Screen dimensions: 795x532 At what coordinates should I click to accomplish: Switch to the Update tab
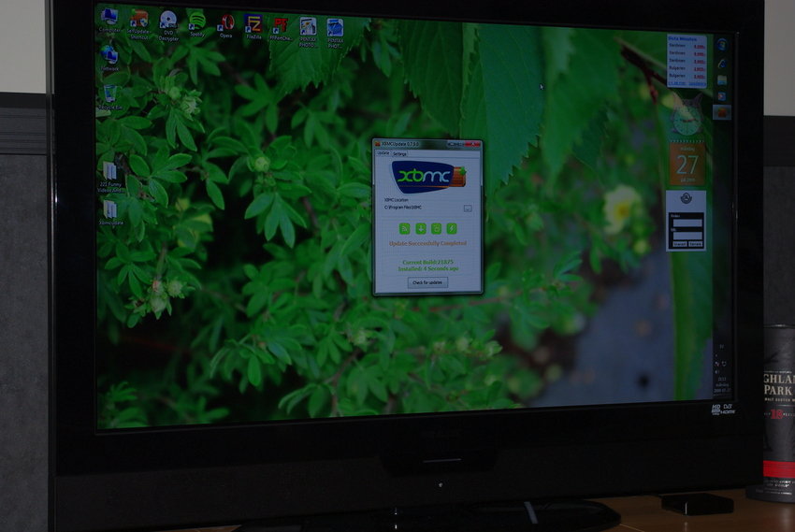[x=383, y=153]
